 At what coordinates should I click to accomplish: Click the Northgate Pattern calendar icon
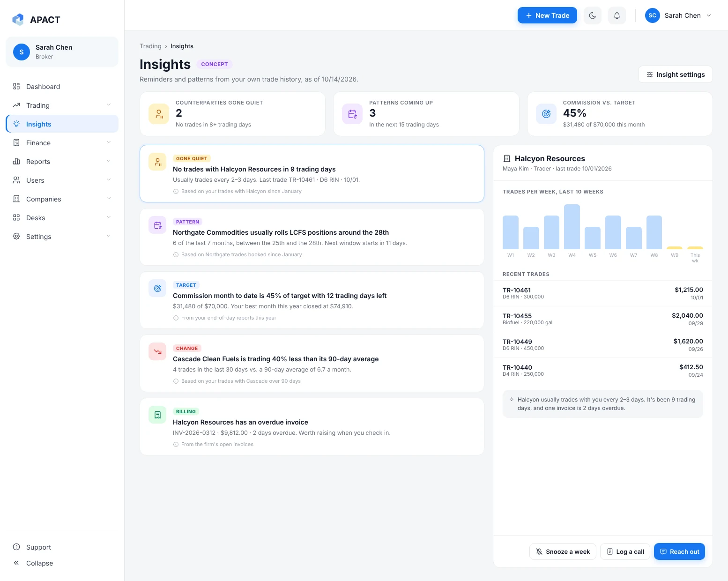click(x=157, y=225)
